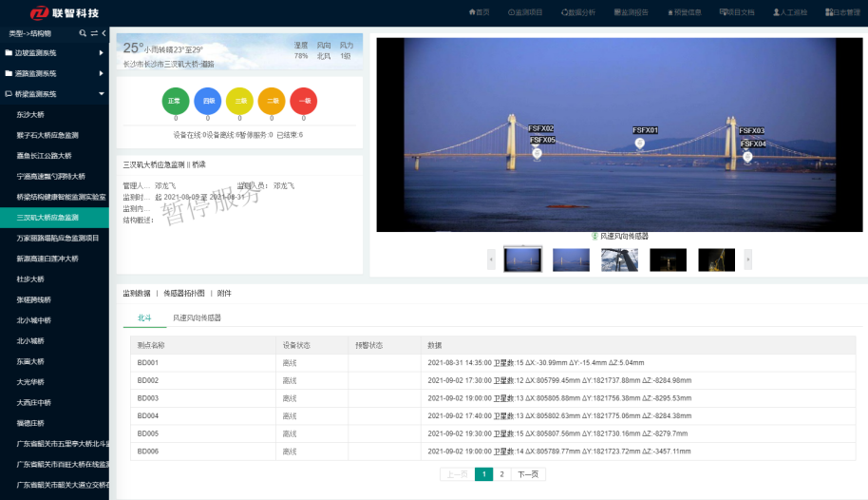
Task: Click the 桥梁监测系统 open folder icon
Action: (x=9, y=94)
